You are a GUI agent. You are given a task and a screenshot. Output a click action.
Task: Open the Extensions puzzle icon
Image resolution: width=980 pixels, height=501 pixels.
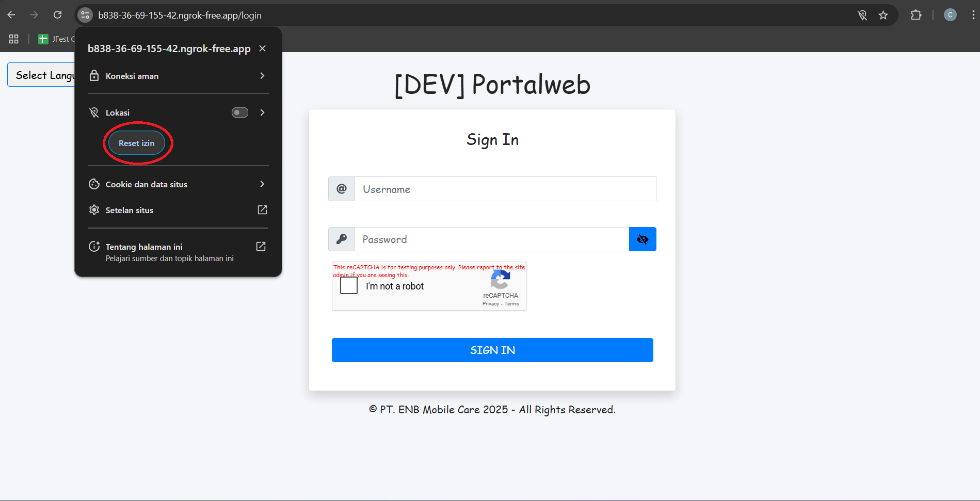click(916, 15)
